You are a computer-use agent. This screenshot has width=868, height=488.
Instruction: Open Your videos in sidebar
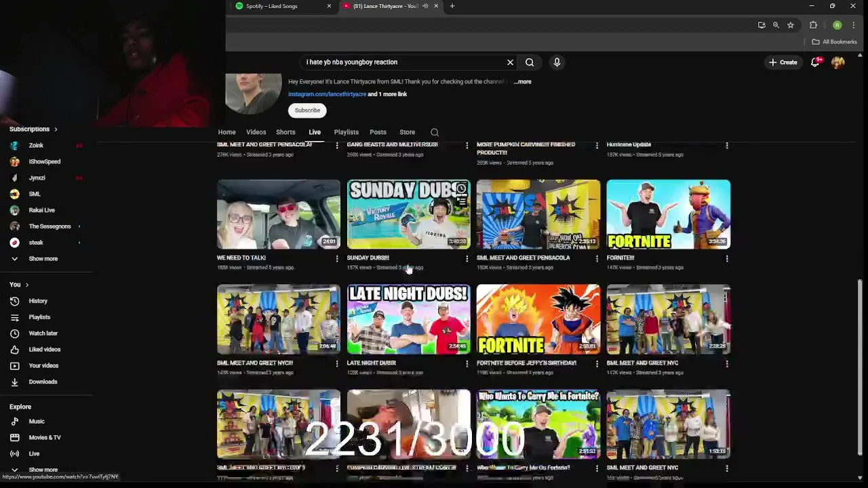(x=44, y=366)
